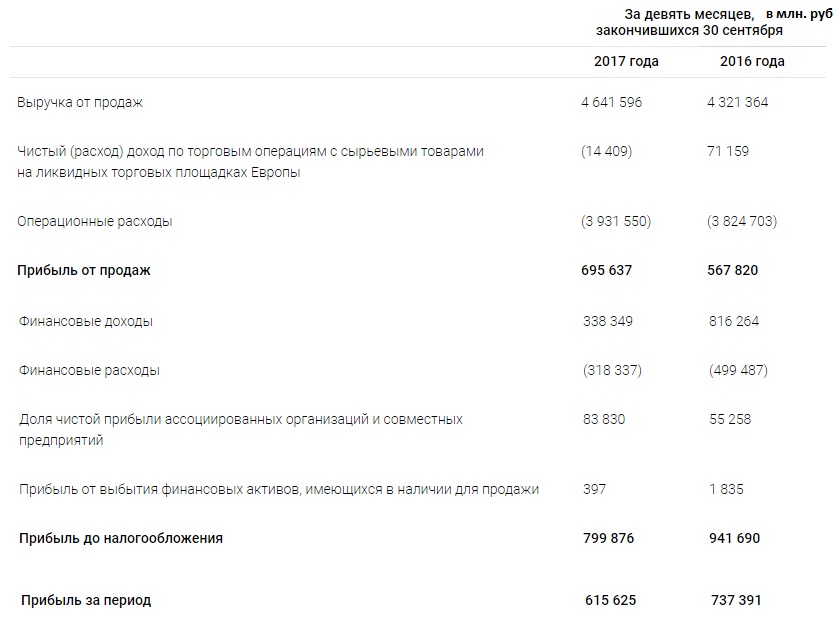Select the Выручка от продаж row label
838x618 pixels.
pyautogui.click(x=81, y=102)
